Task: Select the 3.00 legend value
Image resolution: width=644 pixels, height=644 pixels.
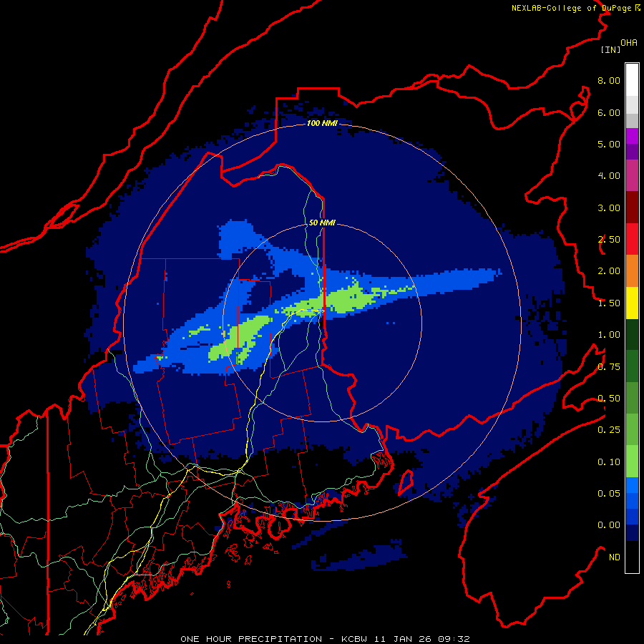Action: tap(609, 208)
